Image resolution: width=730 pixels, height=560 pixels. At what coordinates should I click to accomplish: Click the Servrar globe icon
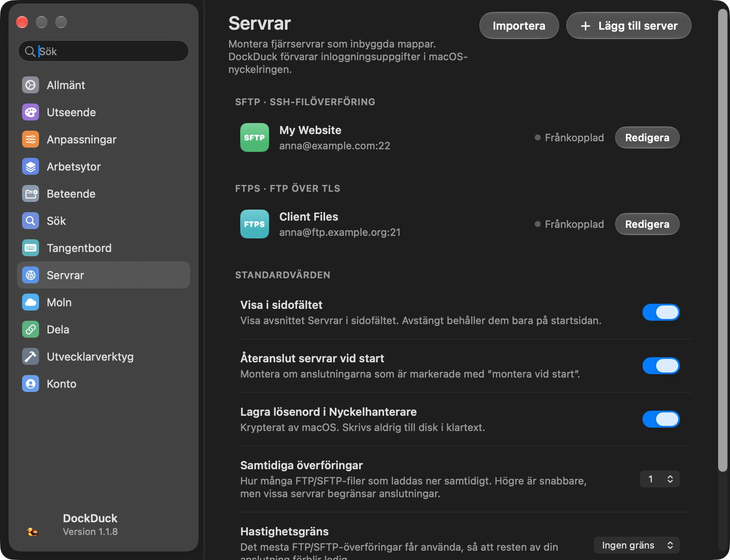(31, 275)
